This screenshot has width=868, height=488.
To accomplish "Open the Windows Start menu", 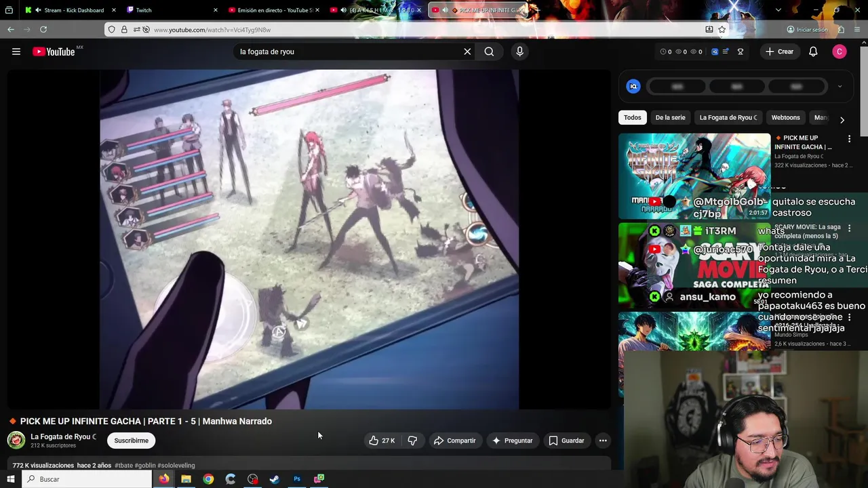I will [10, 479].
